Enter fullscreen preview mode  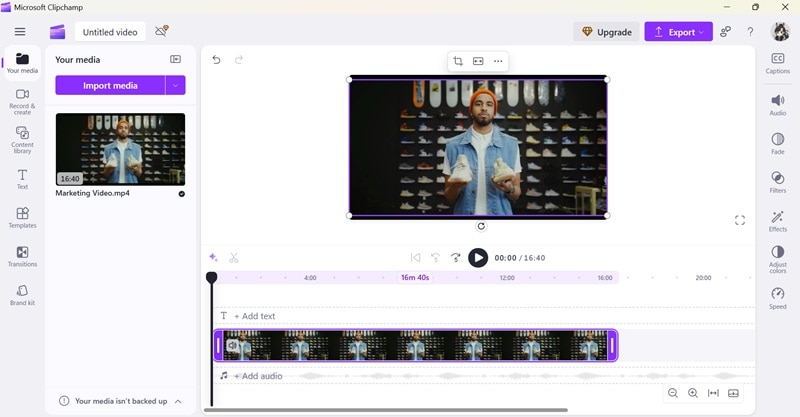coord(740,220)
